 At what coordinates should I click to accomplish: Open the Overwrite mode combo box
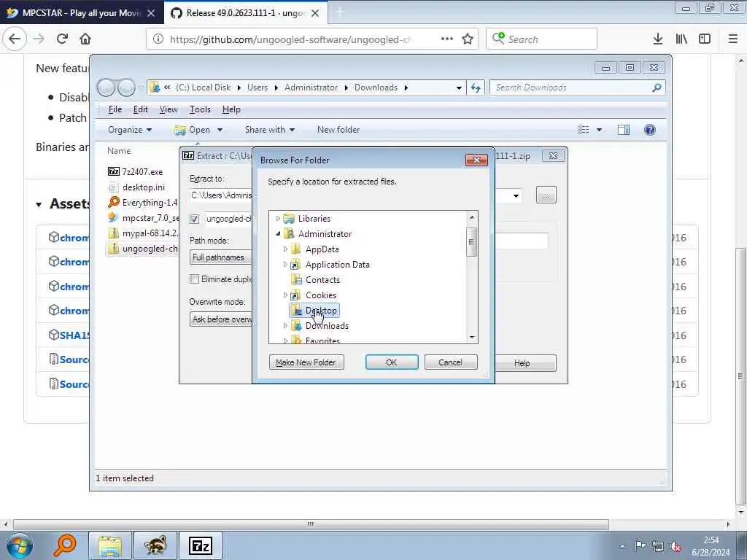(220, 319)
